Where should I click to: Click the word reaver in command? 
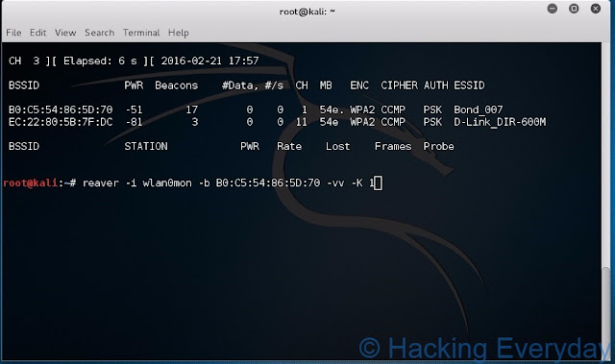click(100, 183)
